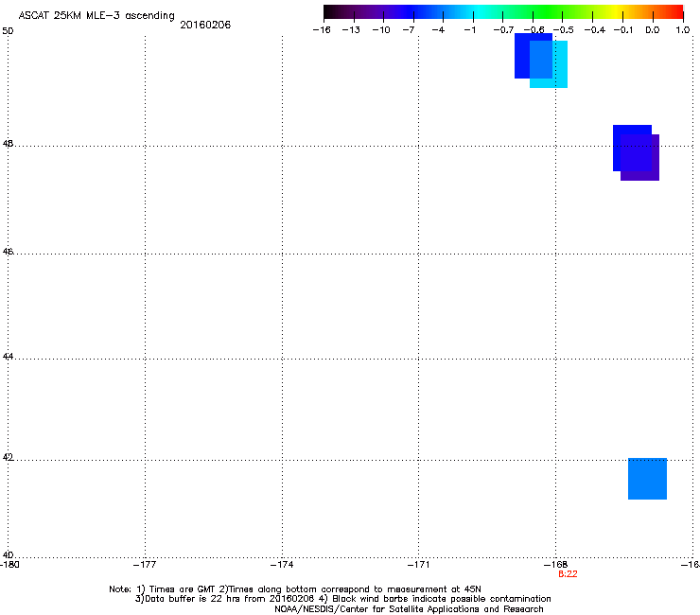Click the light blue data square below 42N
The height and width of the screenshot is (615, 700).
(x=647, y=479)
